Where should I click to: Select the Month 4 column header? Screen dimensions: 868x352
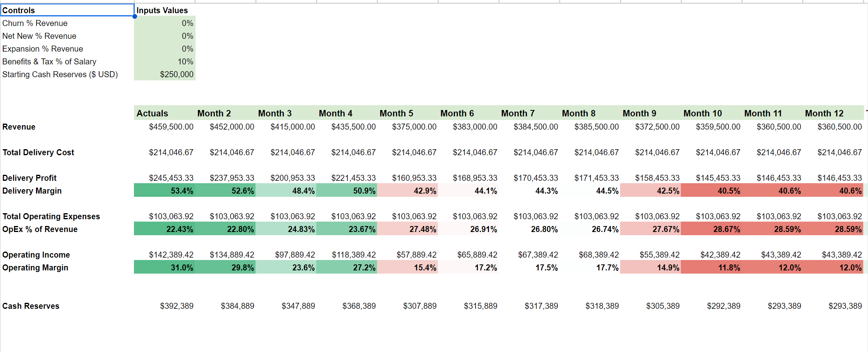pyautogui.click(x=347, y=113)
